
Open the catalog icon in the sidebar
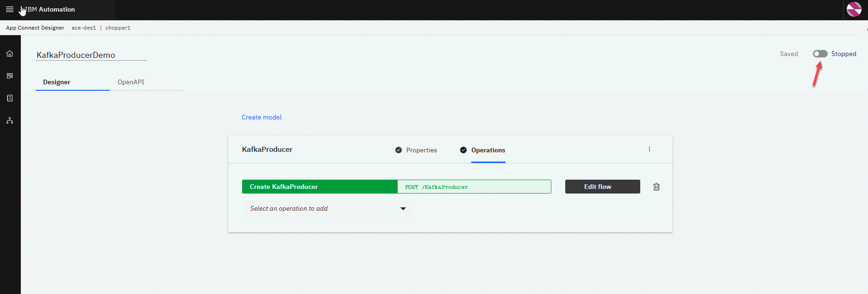10,98
